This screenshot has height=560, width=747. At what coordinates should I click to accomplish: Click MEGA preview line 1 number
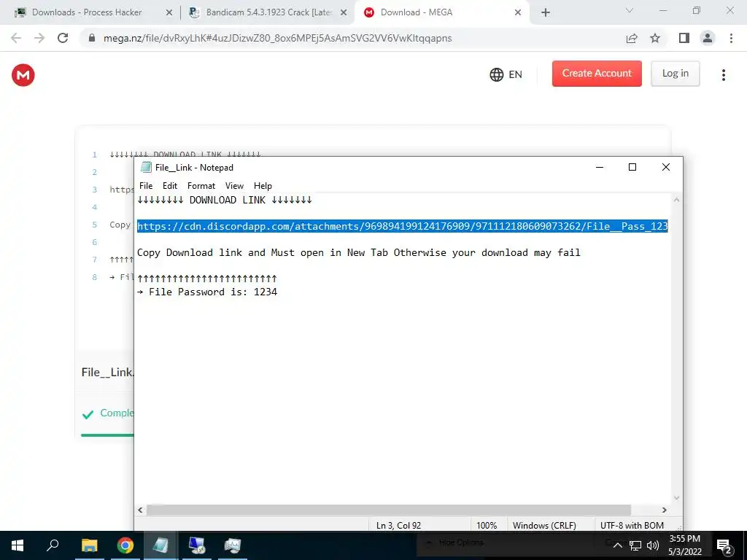tap(94, 155)
